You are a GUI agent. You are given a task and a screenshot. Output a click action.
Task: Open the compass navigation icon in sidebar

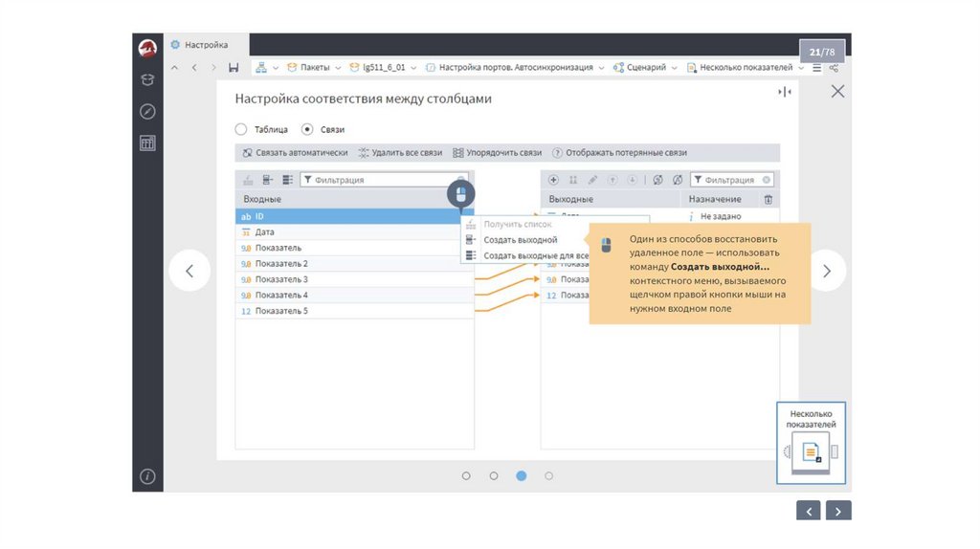pyautogui.click(x=147, y=111)
